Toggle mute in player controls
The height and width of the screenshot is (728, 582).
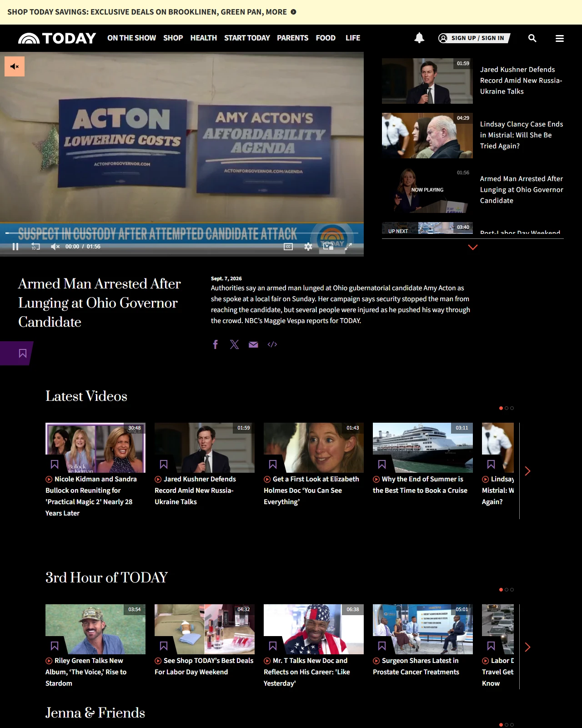point(55,247)
